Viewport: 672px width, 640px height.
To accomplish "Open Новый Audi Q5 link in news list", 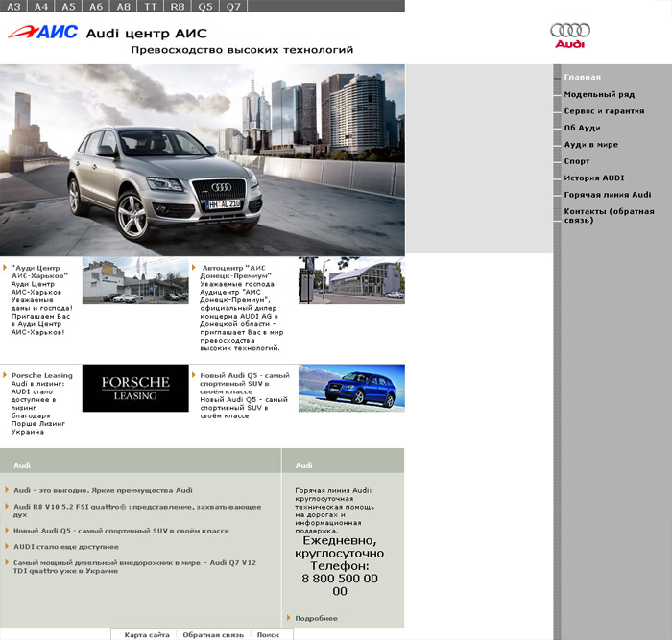I will point(121,531).
